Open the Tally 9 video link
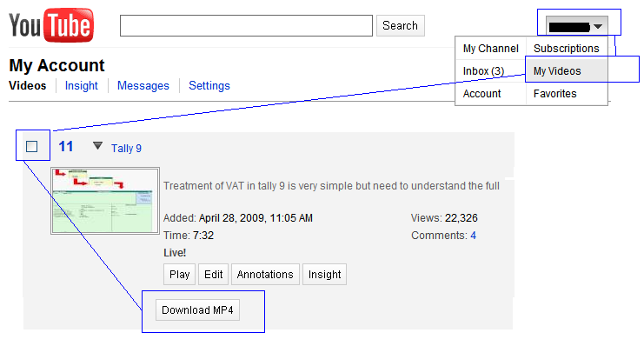The image size is (644, 346). tap(126, 149)
